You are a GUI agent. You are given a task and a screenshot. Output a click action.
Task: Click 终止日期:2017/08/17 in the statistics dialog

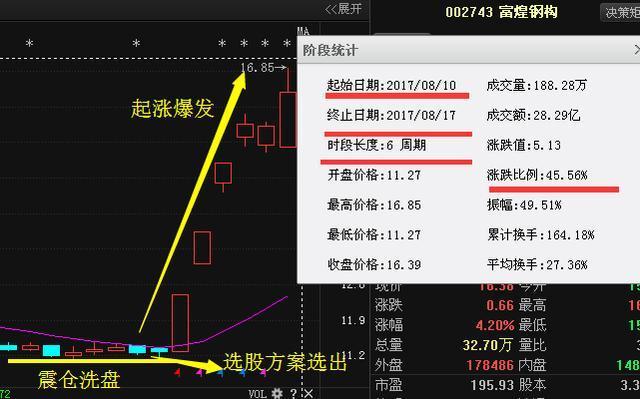[391, 115]
